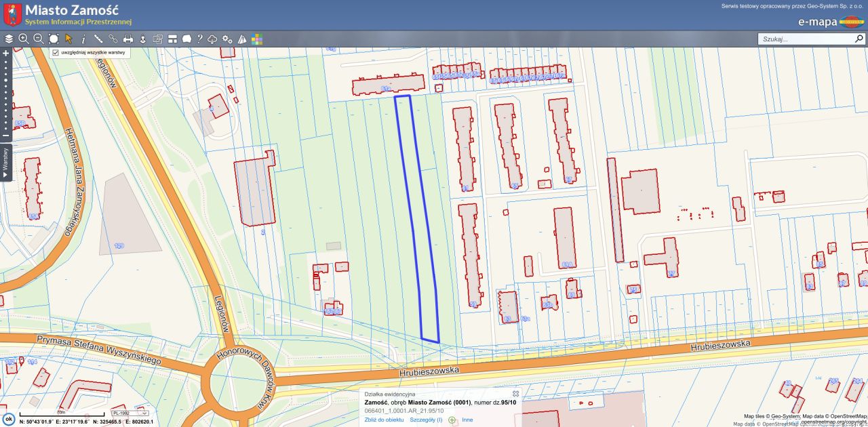Image resolution: width=868 pixels, height=427 pixels.
Task: Expand the Warstwy side panel
Action: pos(5,163)
